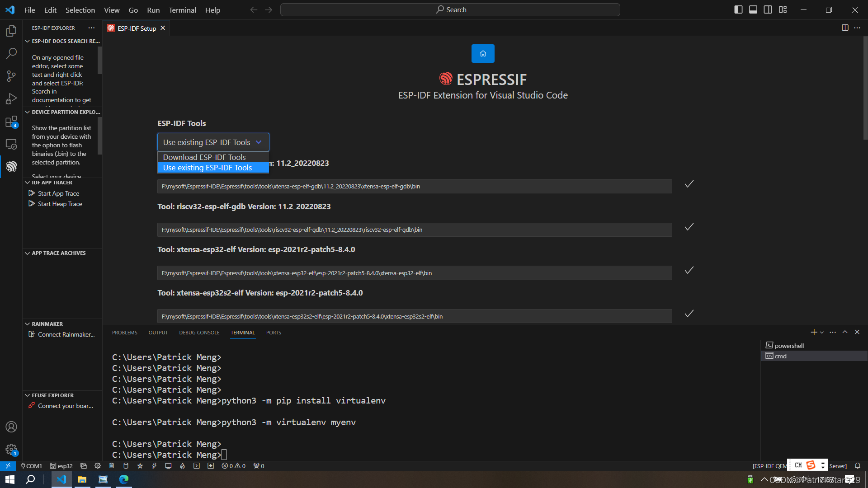Click the split editor right icon
The height and width of the screenshot is (488, 868).
point(845,28)
